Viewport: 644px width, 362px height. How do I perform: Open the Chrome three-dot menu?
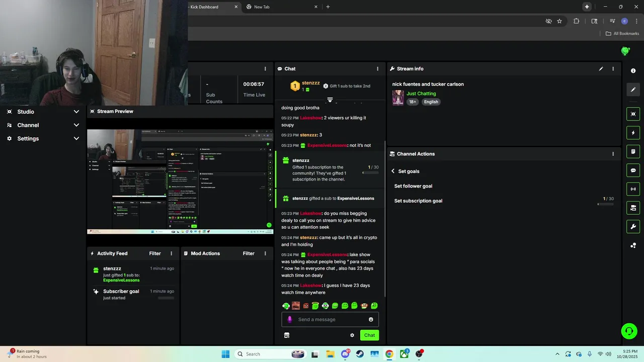636,21
